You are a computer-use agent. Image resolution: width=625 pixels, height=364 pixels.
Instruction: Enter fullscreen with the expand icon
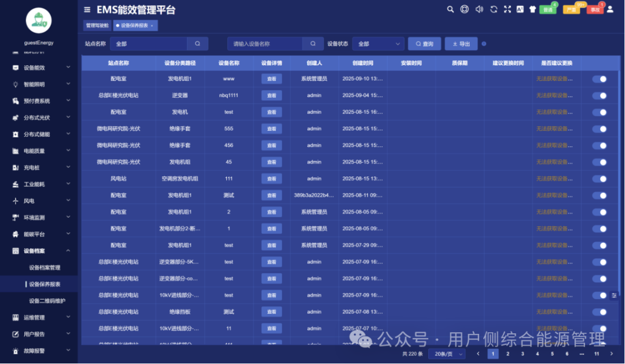tap(508, 9)
